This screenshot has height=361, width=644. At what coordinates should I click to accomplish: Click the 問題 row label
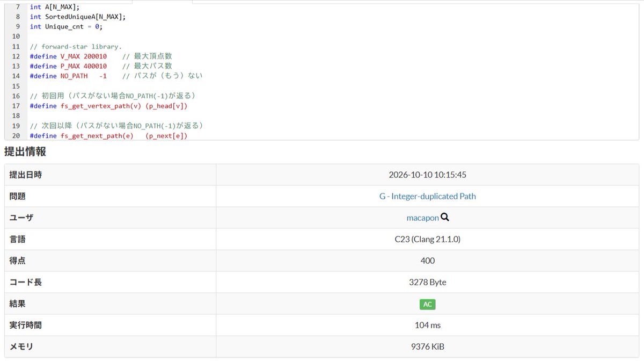(x=17, y=196)
